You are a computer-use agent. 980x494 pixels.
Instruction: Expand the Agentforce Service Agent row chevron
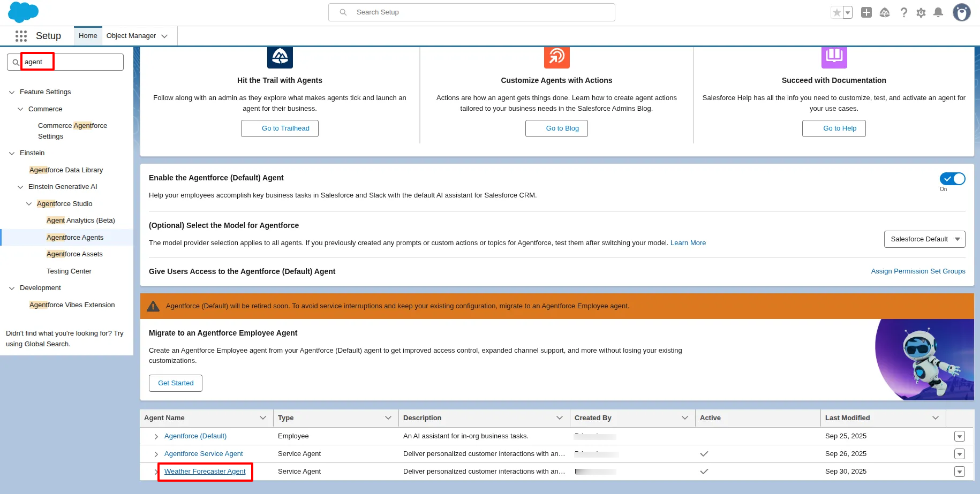156,454
